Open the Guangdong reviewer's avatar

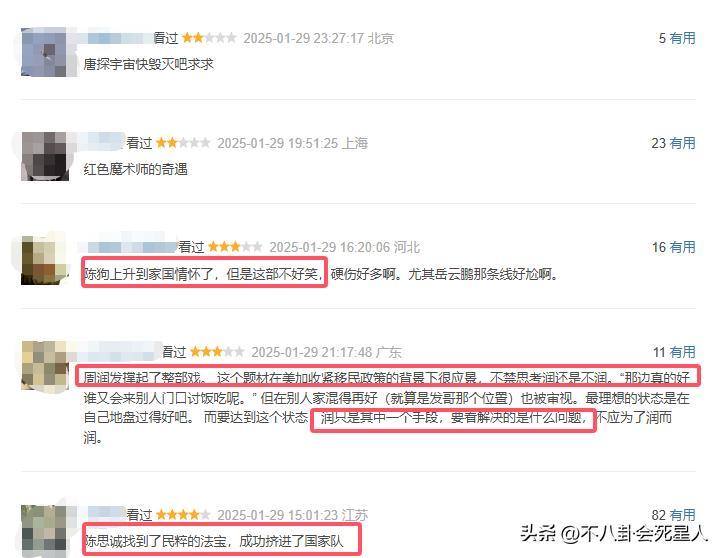tap(45, 365)
